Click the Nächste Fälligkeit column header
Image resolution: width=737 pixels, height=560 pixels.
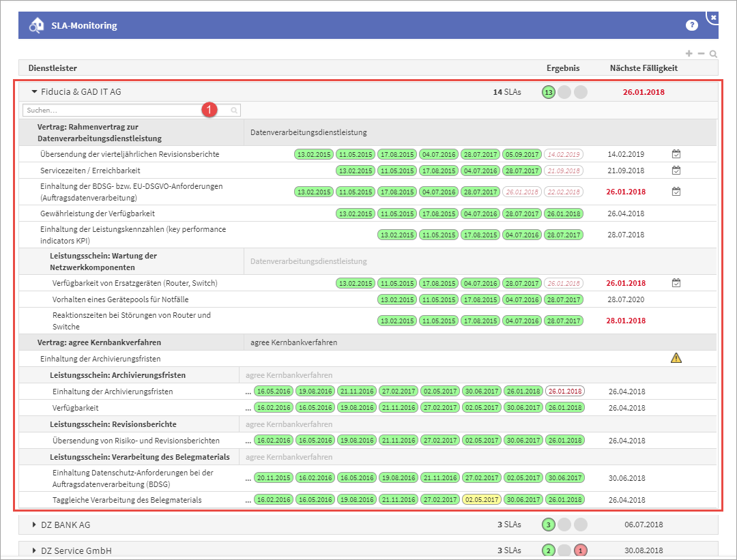pos(644,68)
